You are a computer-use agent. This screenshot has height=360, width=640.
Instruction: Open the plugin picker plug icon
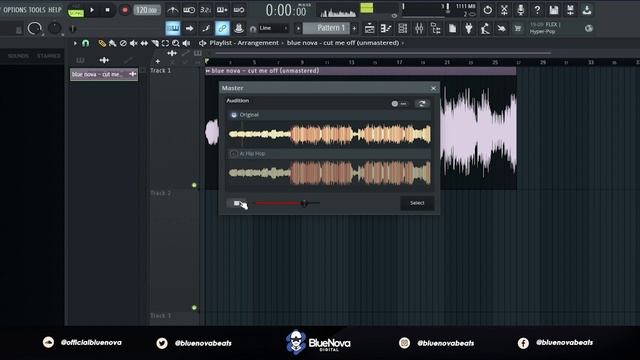[x=469, y=28]
